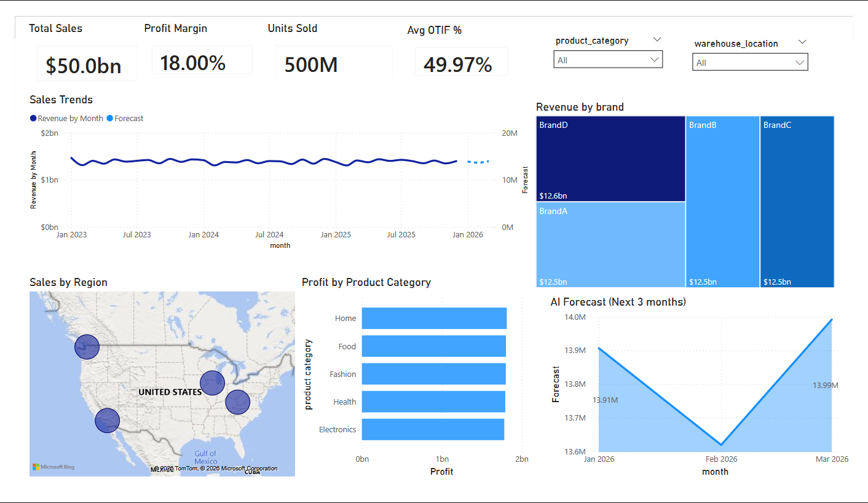This screenshot has width=868, height=503.
Task: Click the Electronics profit bar
Action: coord(433,429)
